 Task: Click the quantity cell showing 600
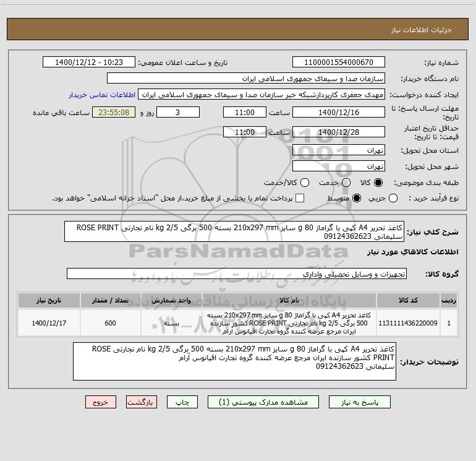click(x=110, y=323)
